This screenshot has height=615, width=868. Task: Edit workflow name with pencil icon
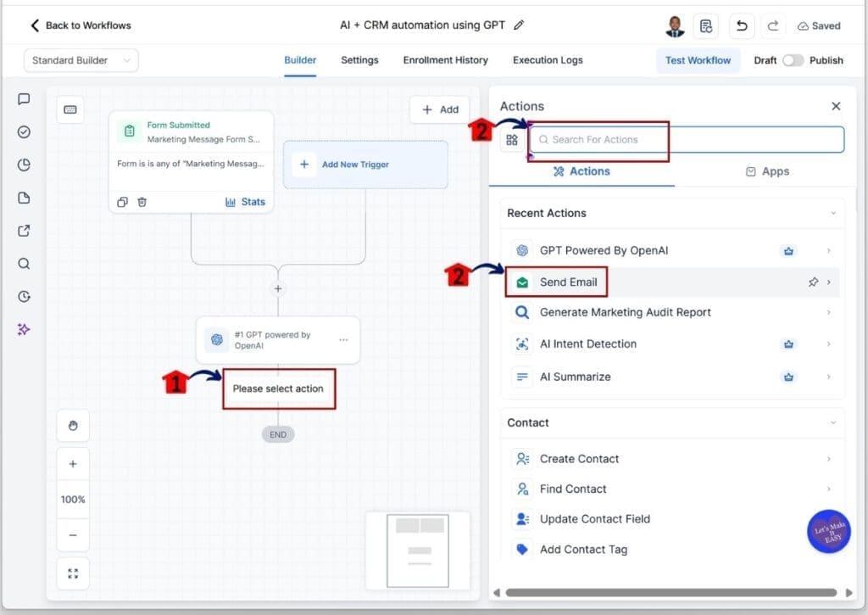point(519,25)
